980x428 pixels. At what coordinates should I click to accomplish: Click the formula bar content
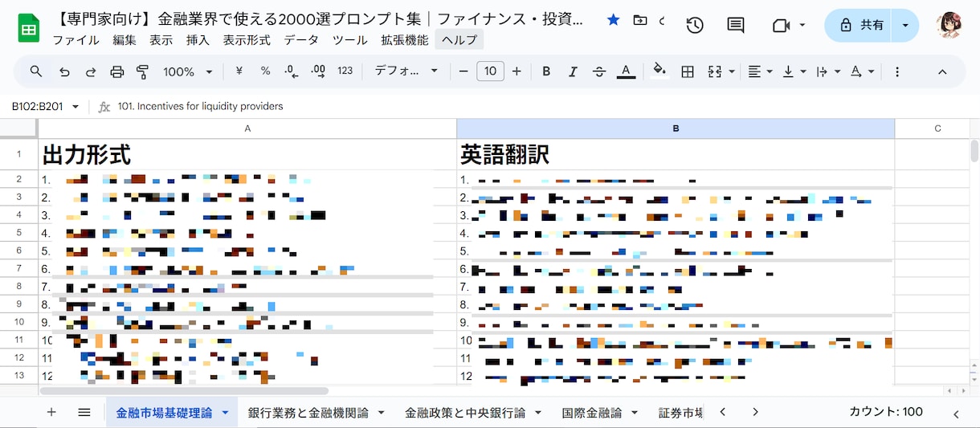pyautogui.click(x=201, y=106)
